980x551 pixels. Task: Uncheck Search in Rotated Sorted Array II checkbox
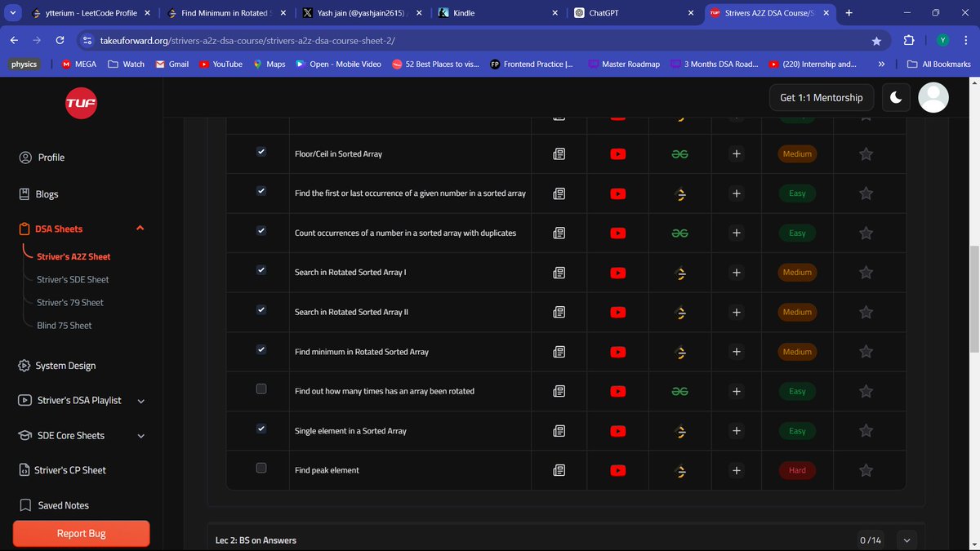tap(261, 310)
